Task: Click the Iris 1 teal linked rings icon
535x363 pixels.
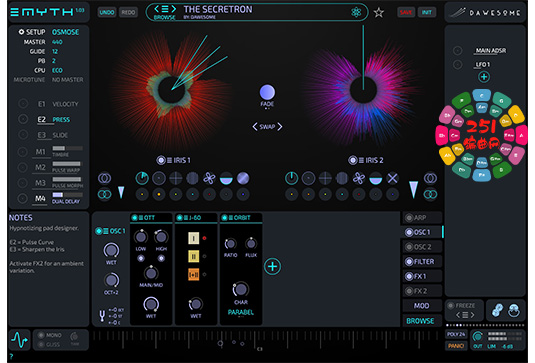Action: 104,194
